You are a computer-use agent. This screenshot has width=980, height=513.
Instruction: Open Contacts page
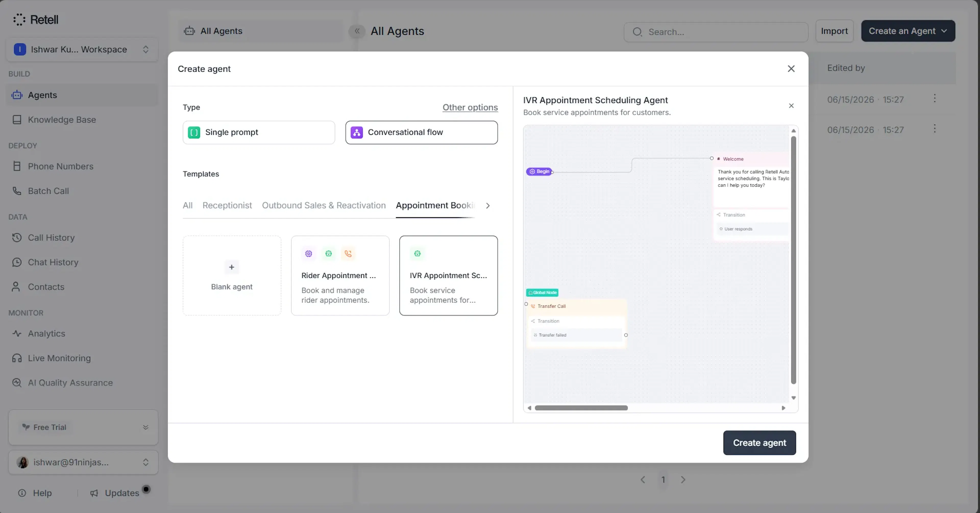tap(82, 287)
